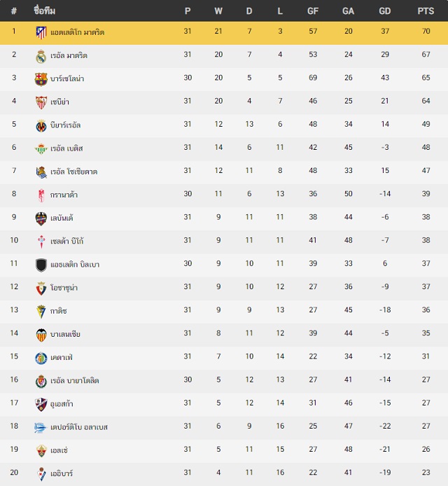Viewport: 448px width, 486px height.
Task: Click the Villarreal yellow crest
Action: tap(41, 126)
